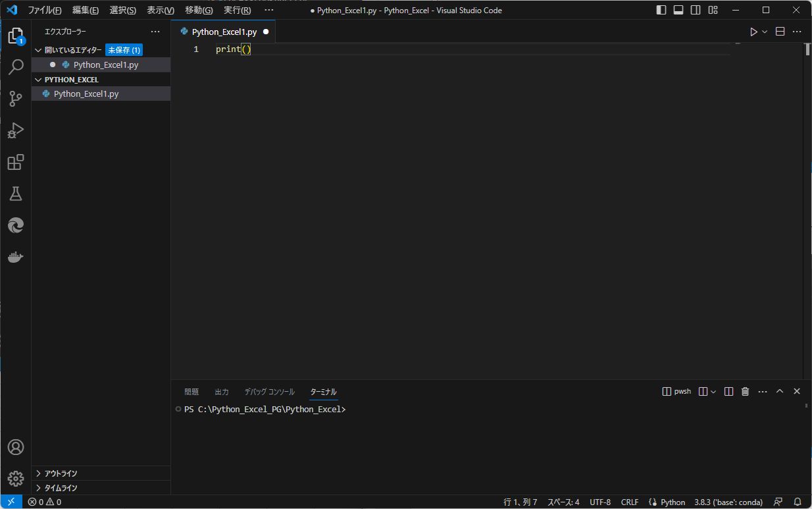Open the Microsoft Edge Tools view
Viewport: 812px width, 509px height.
(x=16, y=225)
